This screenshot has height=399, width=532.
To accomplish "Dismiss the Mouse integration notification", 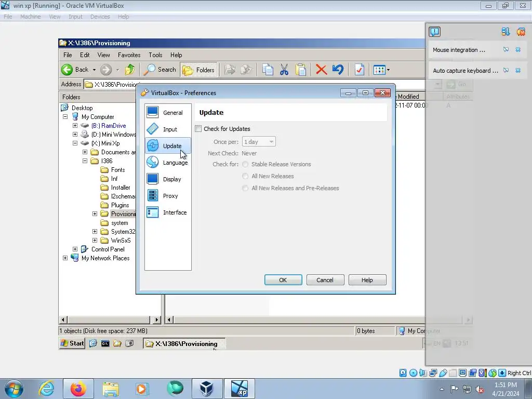I will (x=518, y=49).
